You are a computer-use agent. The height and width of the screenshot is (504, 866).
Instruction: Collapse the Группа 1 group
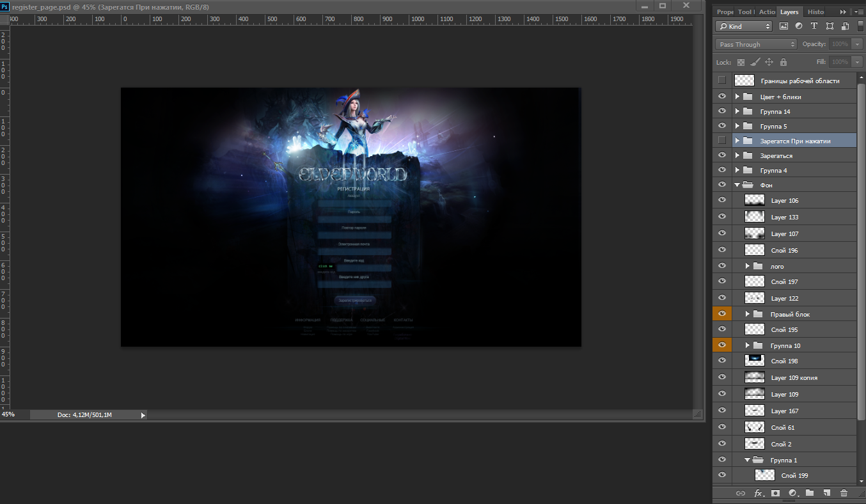click(x=747, y=460)
